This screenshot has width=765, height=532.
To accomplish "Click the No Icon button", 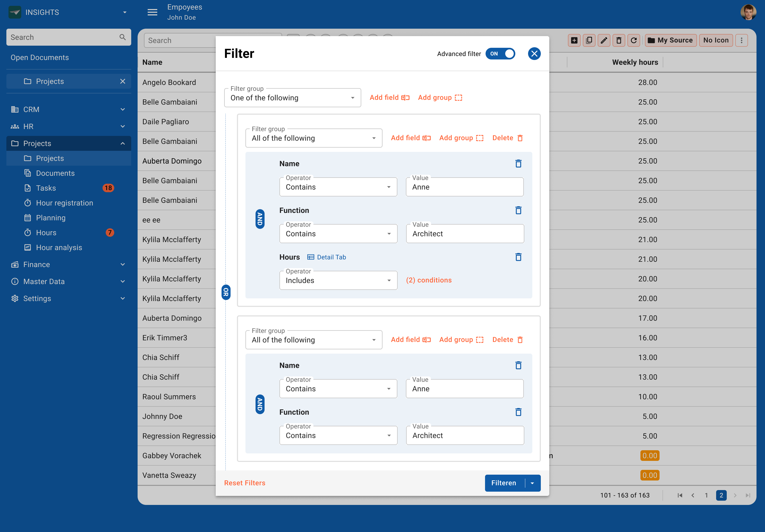I will pos(716,40).
